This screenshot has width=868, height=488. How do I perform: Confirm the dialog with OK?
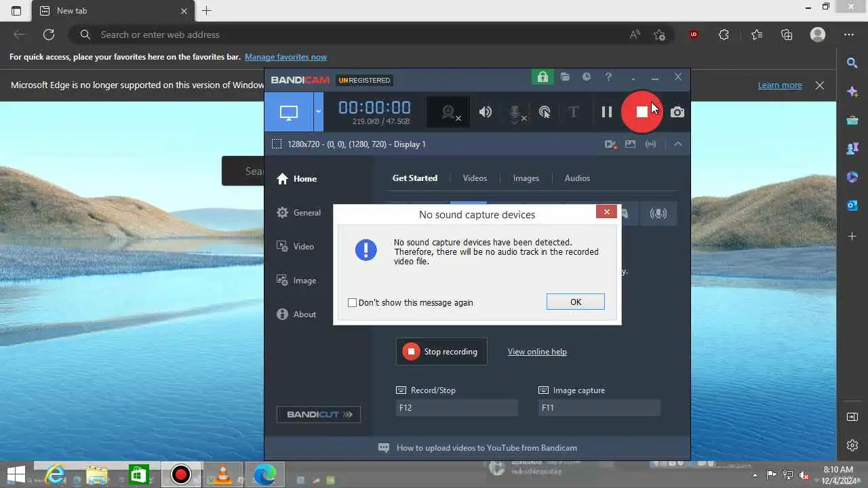pos(575,302)
